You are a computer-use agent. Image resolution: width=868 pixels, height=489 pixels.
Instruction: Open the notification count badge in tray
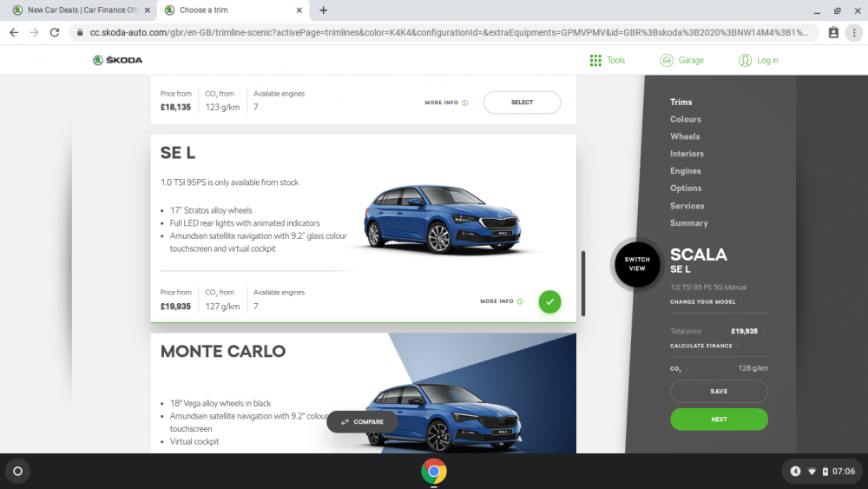(795, 472)
